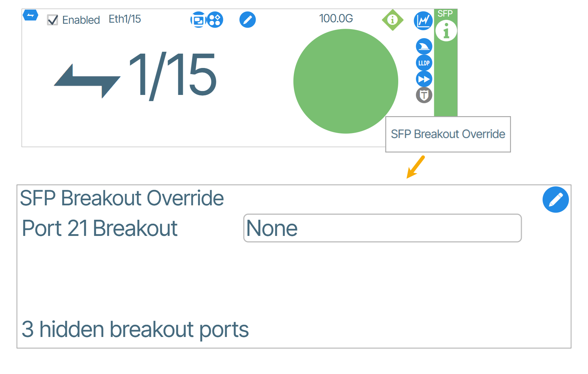Screen dimensions: 588x374
Task: Click the blue hexagon port-swap icon
Action: [31, 15]
